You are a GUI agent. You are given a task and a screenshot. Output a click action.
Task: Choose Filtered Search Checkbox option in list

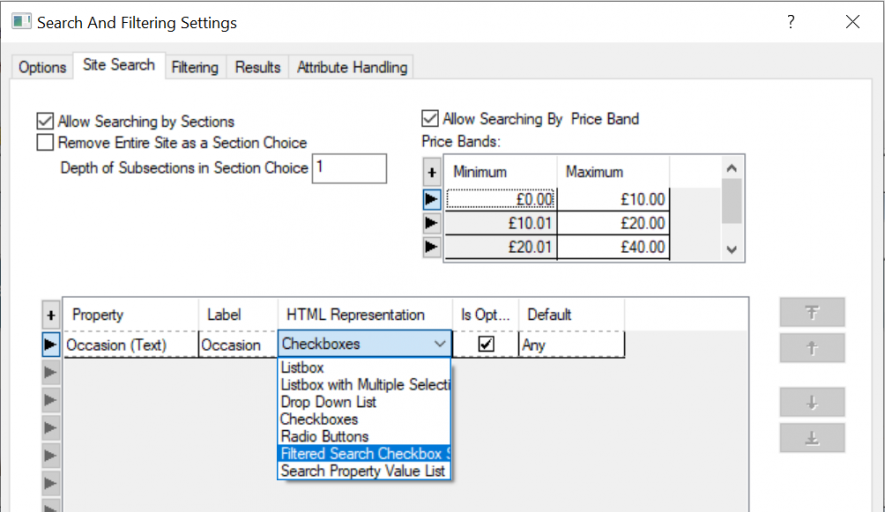[x=364, y=453]
